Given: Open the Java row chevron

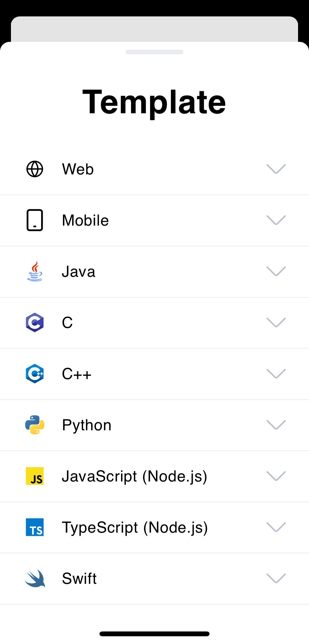Looking at the screenshot, I should click(276, 271).
